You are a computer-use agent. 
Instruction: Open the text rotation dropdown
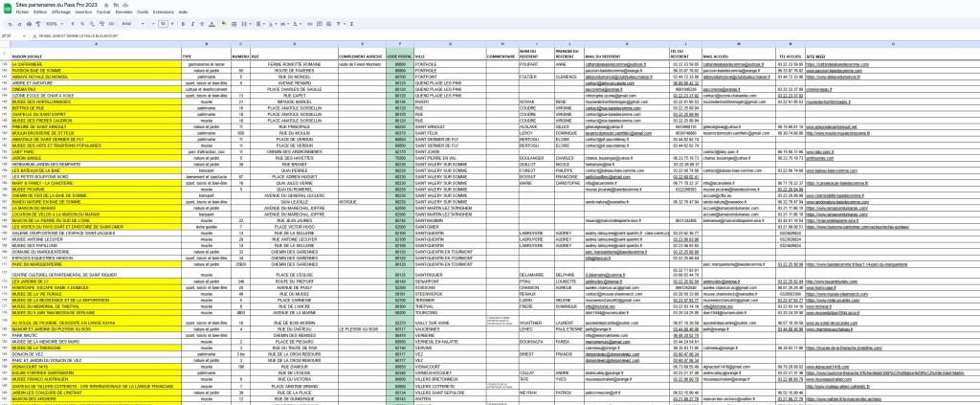tap(297, 24)
